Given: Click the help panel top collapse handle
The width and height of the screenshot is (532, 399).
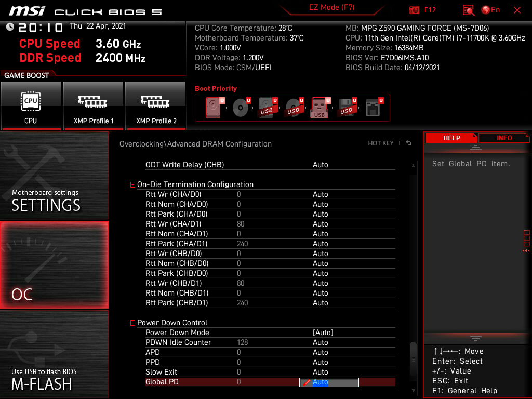Looking at the screenshot, I should [x=476, y=147].
